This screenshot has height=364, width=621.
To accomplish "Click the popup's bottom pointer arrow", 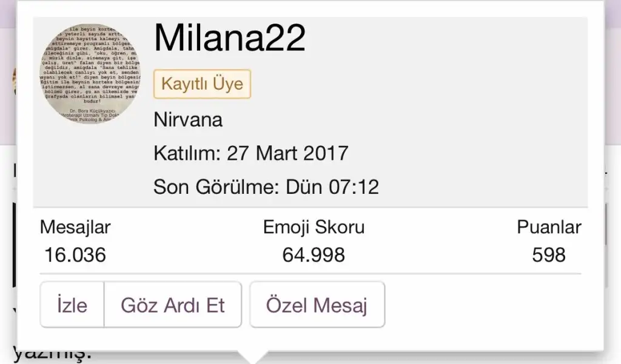I will pos(253,357).
